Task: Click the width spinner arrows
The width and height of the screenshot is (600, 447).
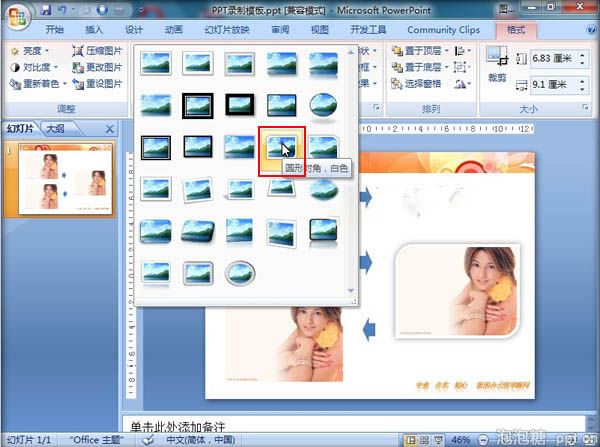Action: coord(582,84)
